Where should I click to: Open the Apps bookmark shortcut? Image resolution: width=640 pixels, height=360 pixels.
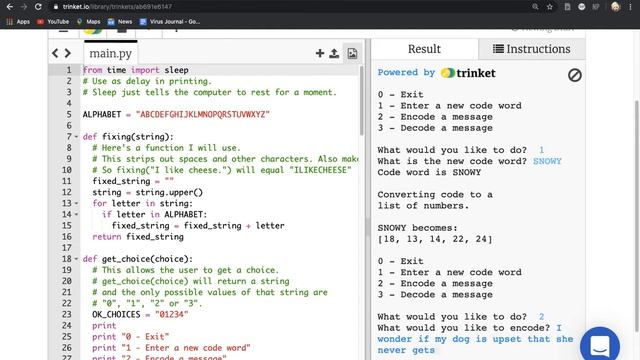pos(18,22)
